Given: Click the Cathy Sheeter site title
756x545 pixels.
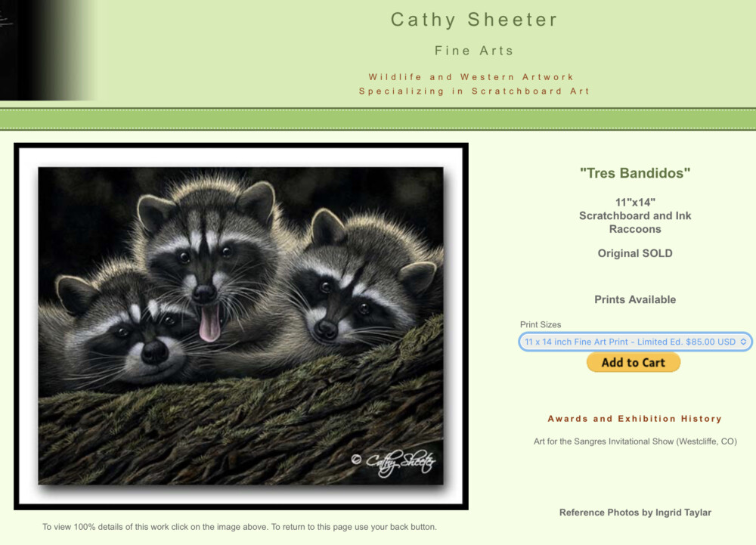Looking at the screenshot, I should (474, 20).
